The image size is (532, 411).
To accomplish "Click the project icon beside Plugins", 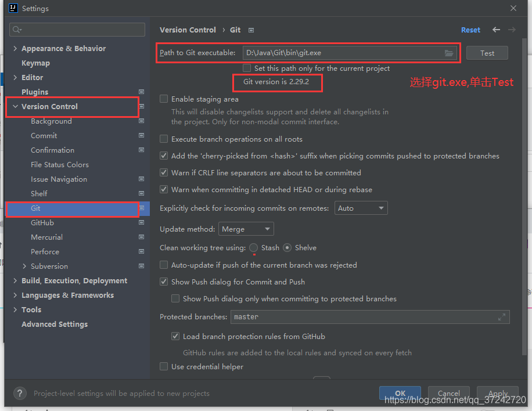I will point(142,92).
